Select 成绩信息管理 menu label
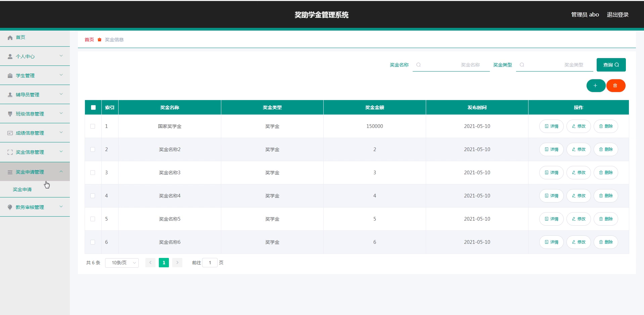644x315 pixels. (30, 133)
